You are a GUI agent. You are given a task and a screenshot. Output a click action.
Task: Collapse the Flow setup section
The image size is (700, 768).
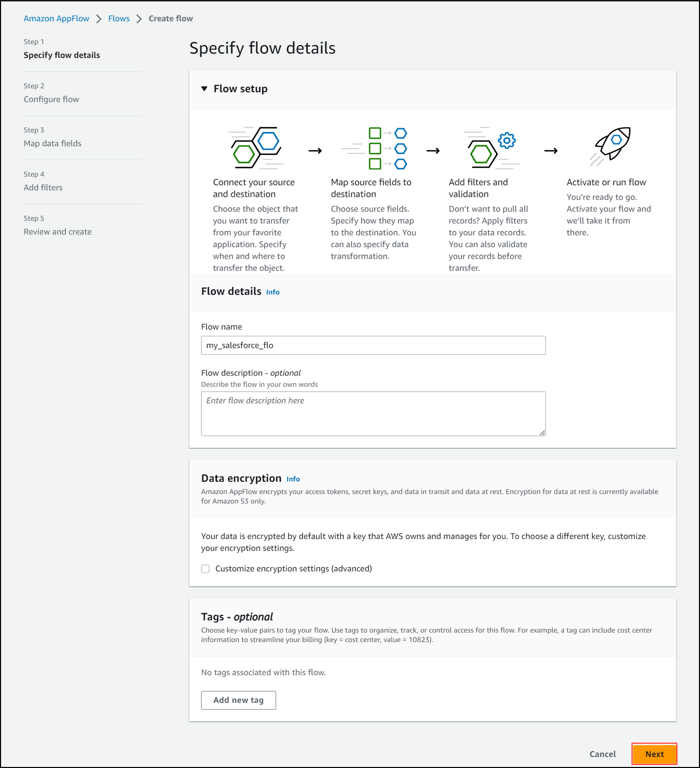(x=204, y=89)
